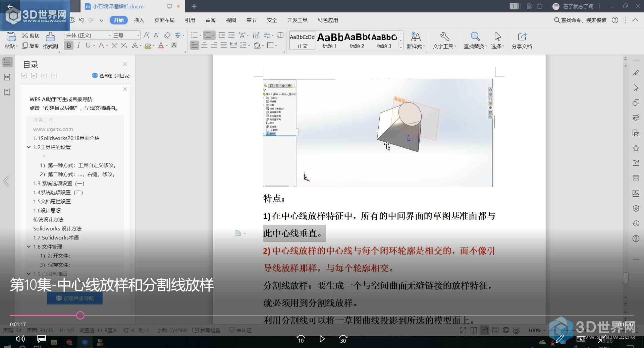Toggle superscript formatting
Screen dimensions: 644x348
[x=114, y=45]
